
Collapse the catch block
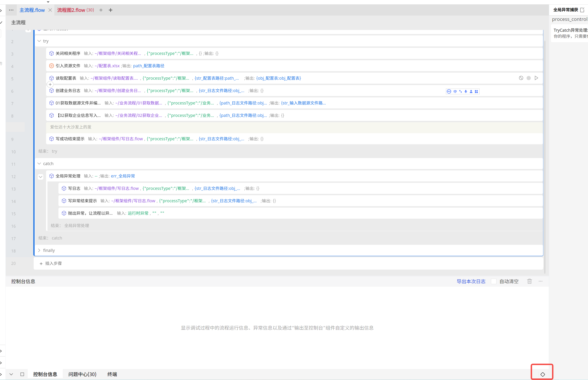(x=39, y=164)
